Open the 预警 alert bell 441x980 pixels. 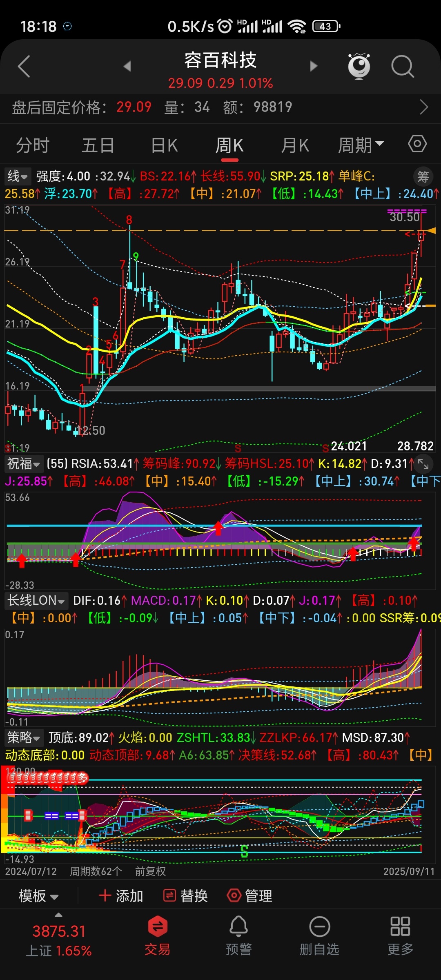[238, 936]
